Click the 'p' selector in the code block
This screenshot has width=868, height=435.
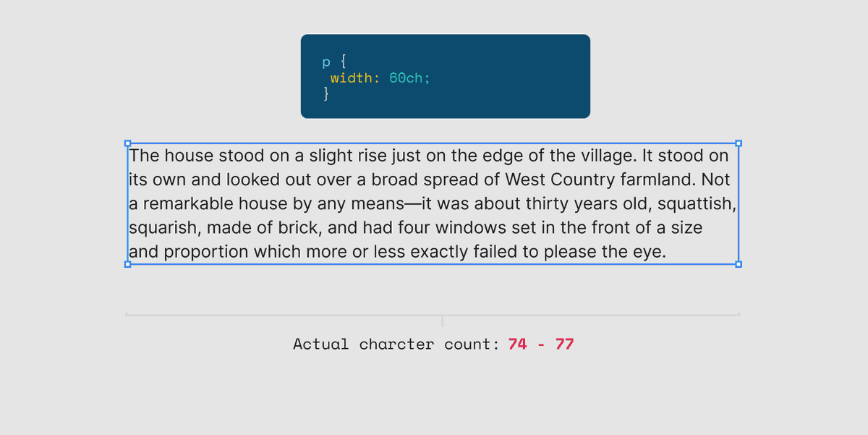click(x=326, y=64)
